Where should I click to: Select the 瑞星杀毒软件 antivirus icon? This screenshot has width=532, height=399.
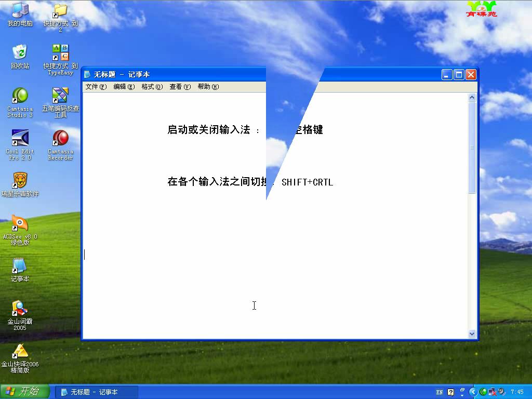point(20,184)
